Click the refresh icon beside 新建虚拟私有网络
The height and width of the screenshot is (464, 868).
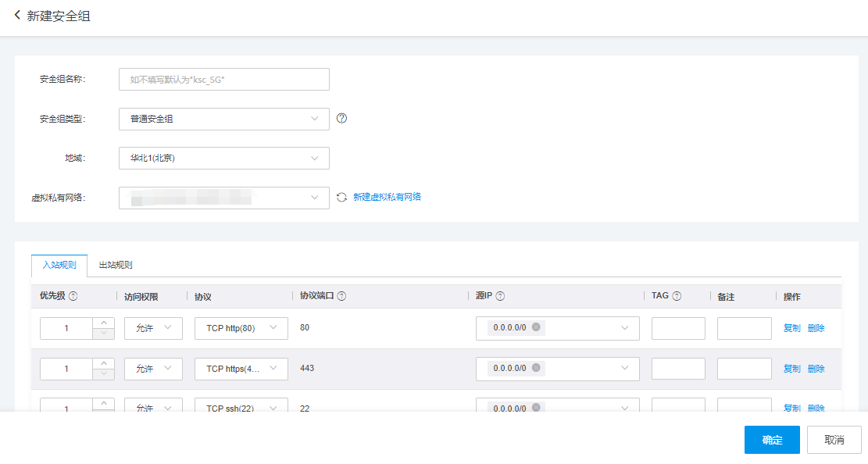[x=341, y=198]
